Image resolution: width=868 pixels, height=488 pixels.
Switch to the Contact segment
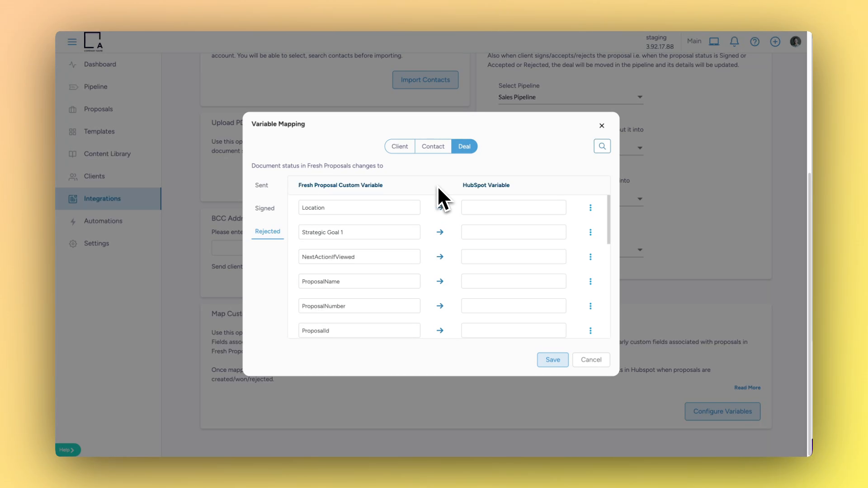[x=433, y=146]
